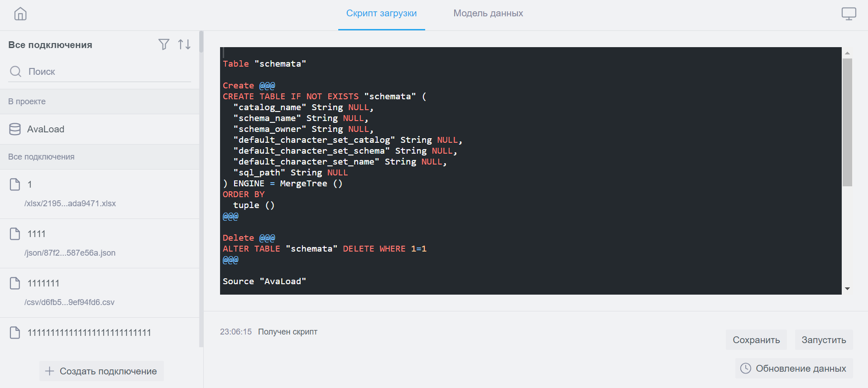Toggle the sort order arrows icon
The width and height of the screenshot is (868, 388).
tap(184, 44)
